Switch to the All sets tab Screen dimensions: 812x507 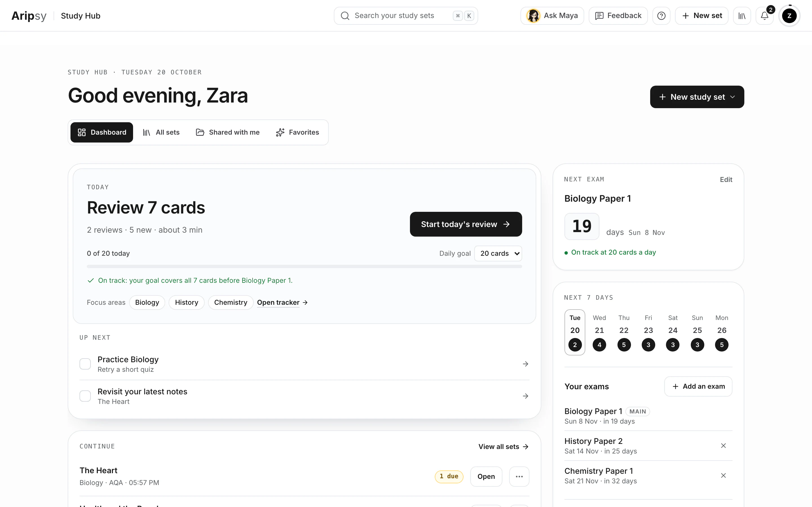161,132
